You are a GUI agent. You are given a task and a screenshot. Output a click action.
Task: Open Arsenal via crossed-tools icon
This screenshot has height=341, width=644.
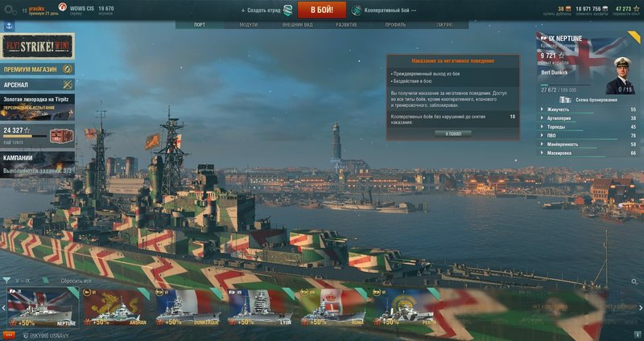tap(68, 84)
